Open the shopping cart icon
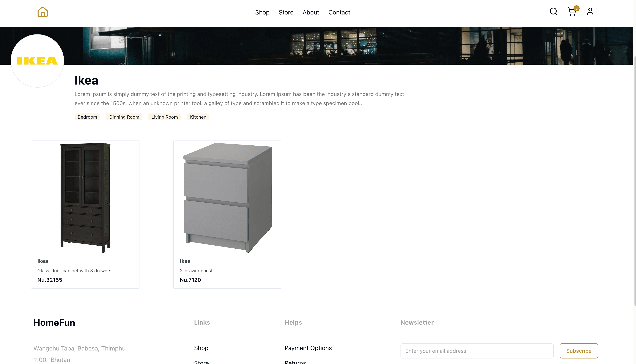This screenshot has height=364, width=636. click(x=572, y=12)
